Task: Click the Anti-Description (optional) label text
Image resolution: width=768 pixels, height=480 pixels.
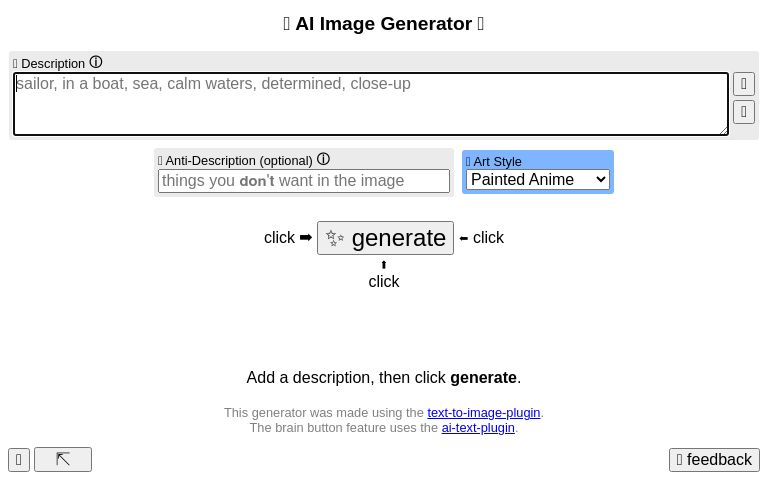Action: point(239,160)
